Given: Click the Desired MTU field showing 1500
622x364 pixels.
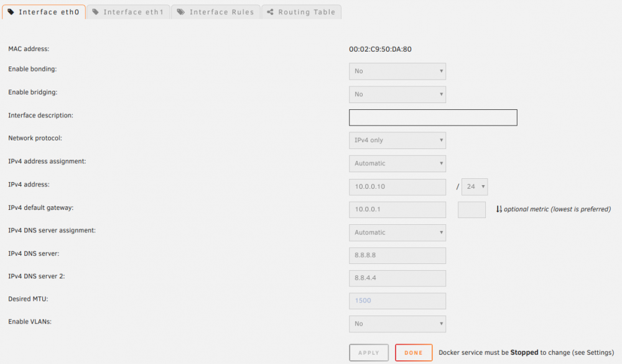Looking at the screenshot, I should point(397,301).
